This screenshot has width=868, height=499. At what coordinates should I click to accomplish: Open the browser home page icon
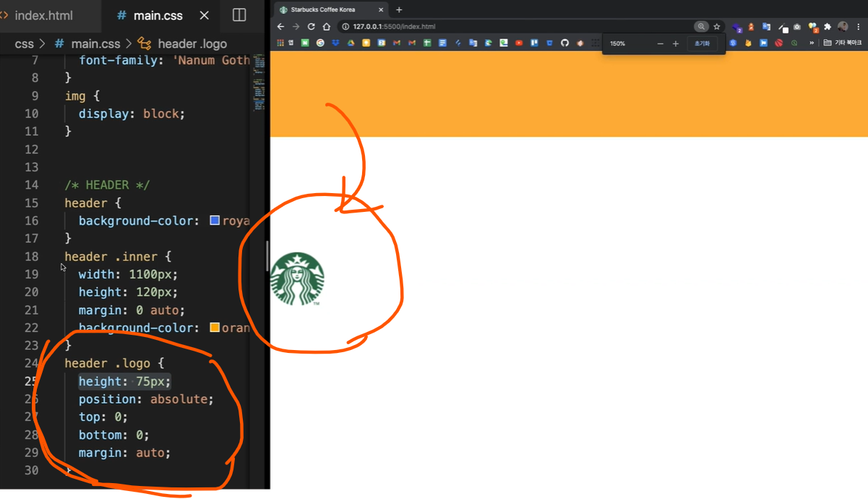(x=327, y=27)
